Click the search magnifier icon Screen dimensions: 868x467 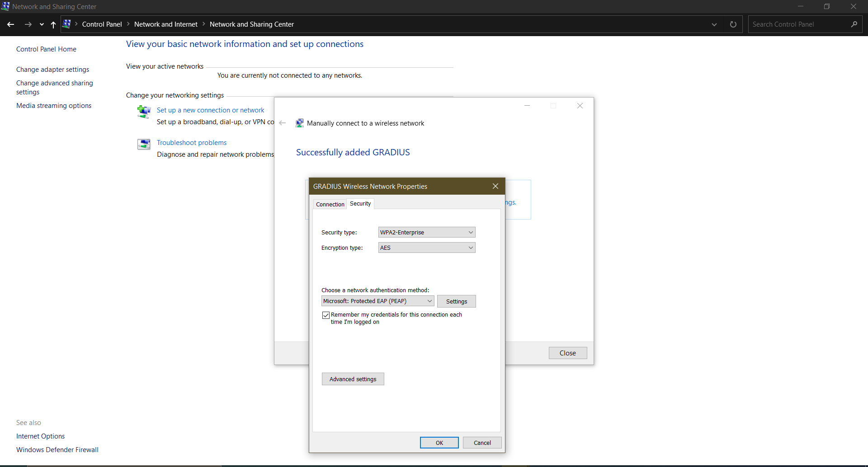(854, 24)
